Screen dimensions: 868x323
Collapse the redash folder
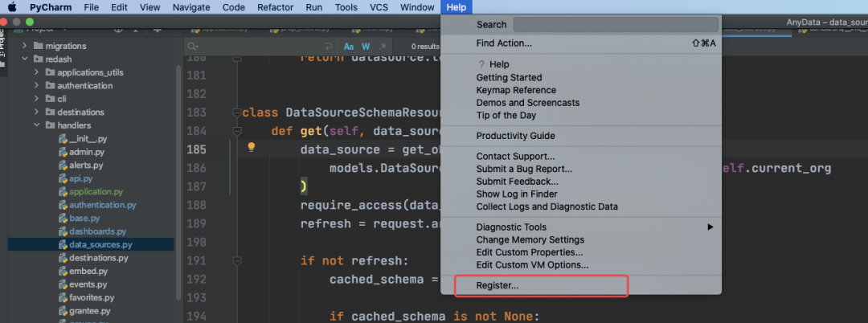click(24, 59)
